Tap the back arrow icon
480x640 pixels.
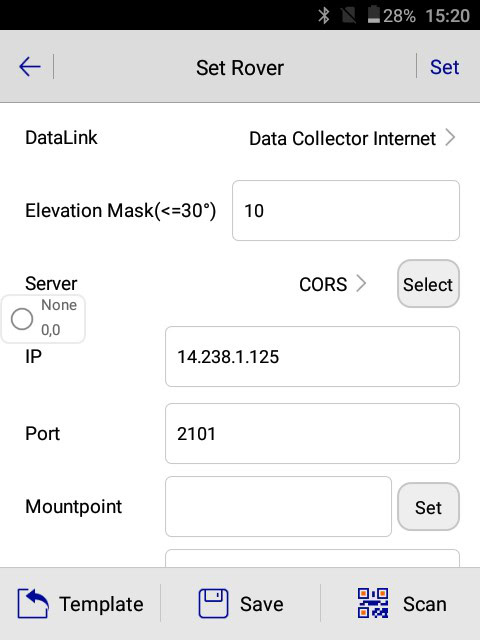[x=30, y=67]
